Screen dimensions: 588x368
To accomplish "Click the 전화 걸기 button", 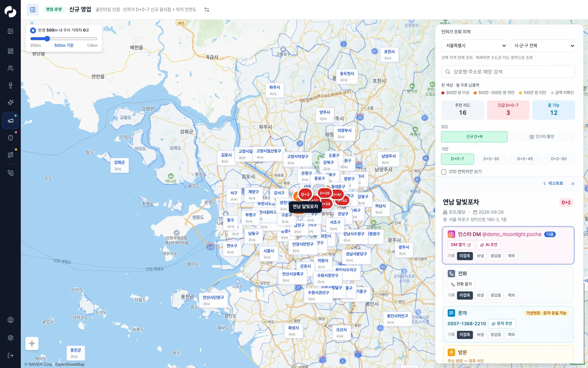I will (x=461, y=284).
